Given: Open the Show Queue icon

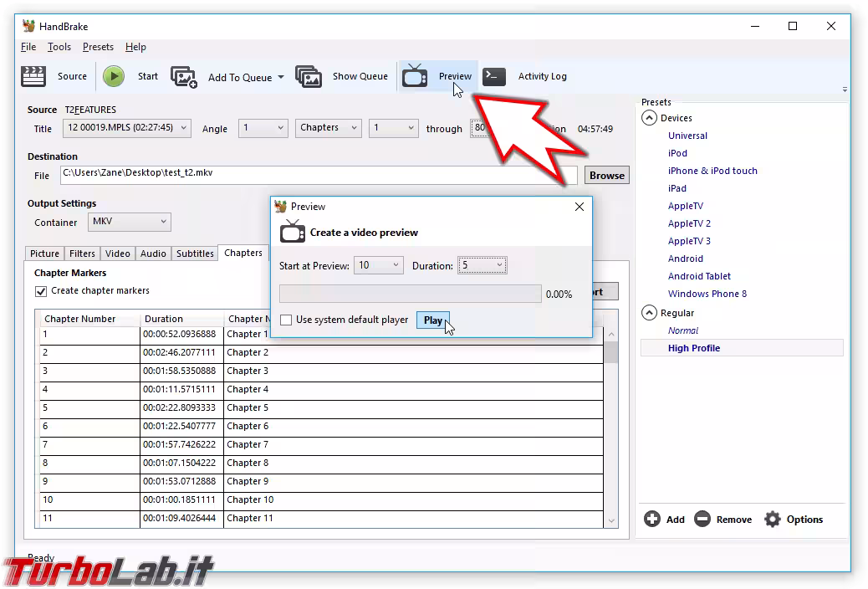Looking at the screenshot, I should (309, 77).
